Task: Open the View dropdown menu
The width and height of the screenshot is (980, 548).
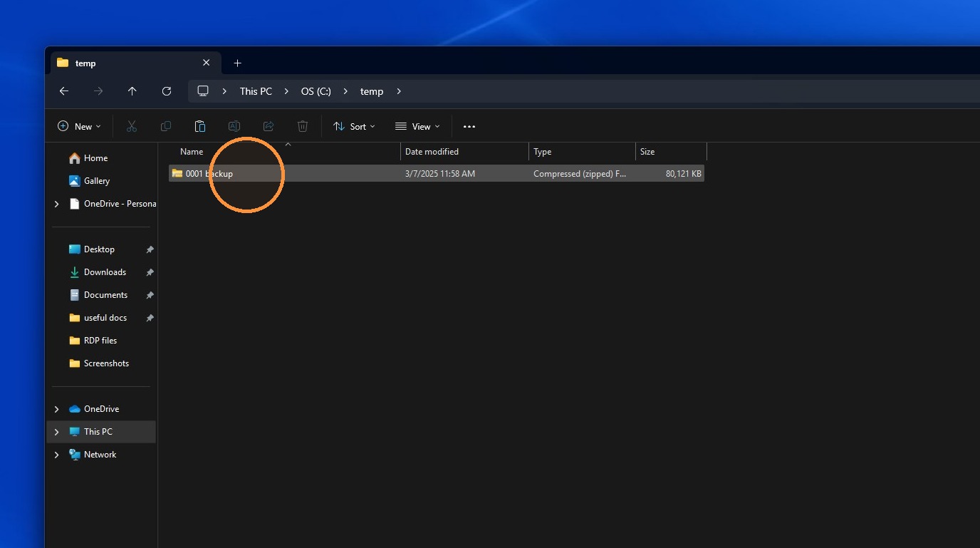Action: tap(418, 126)
